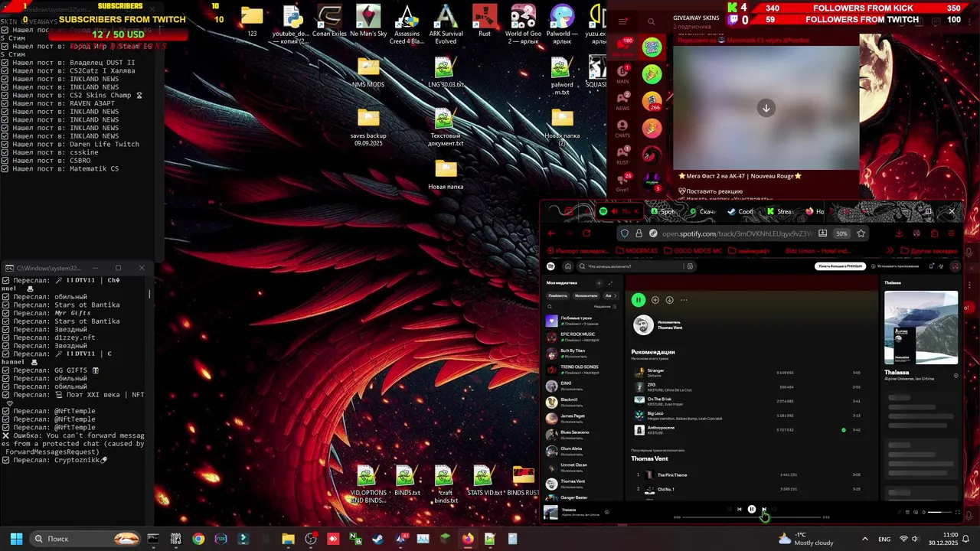Open Telegram's hamburger menu
Screen dimensions: 980x551
[x=622, y=21]
